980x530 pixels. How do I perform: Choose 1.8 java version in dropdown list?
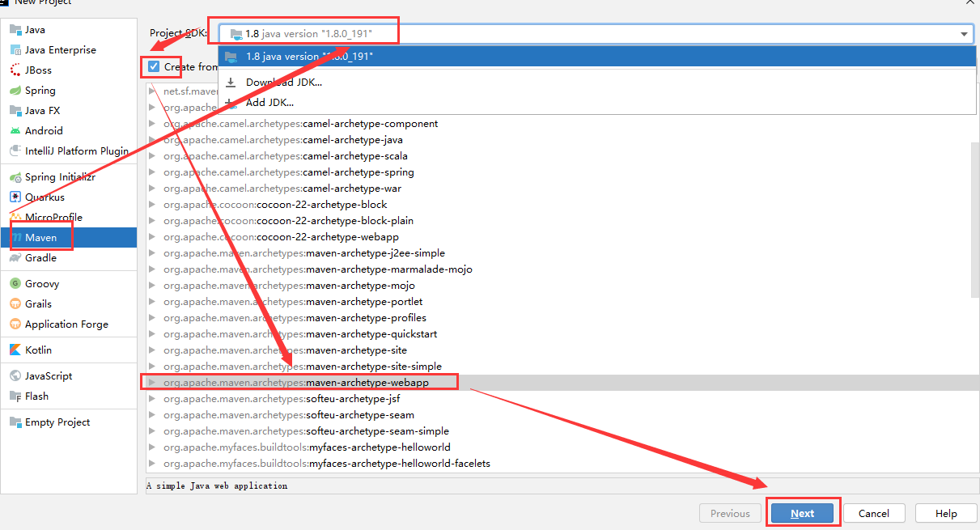[x=597, y=57]
